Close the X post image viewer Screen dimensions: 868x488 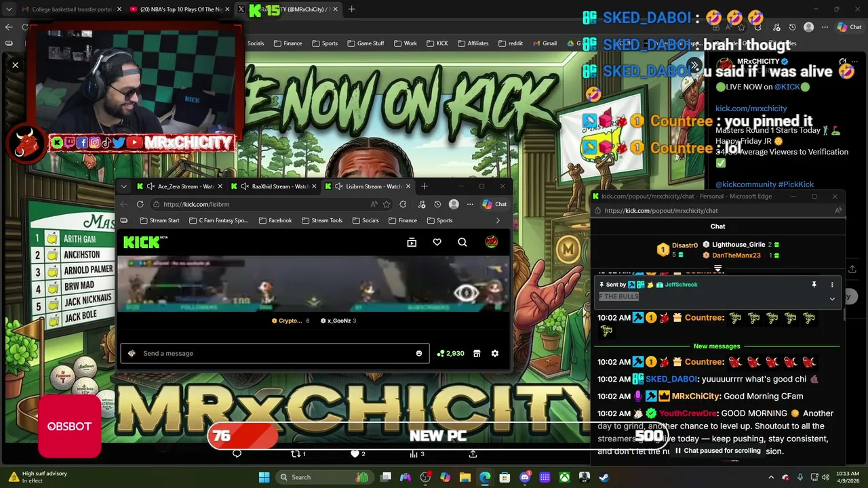point(15,65)
